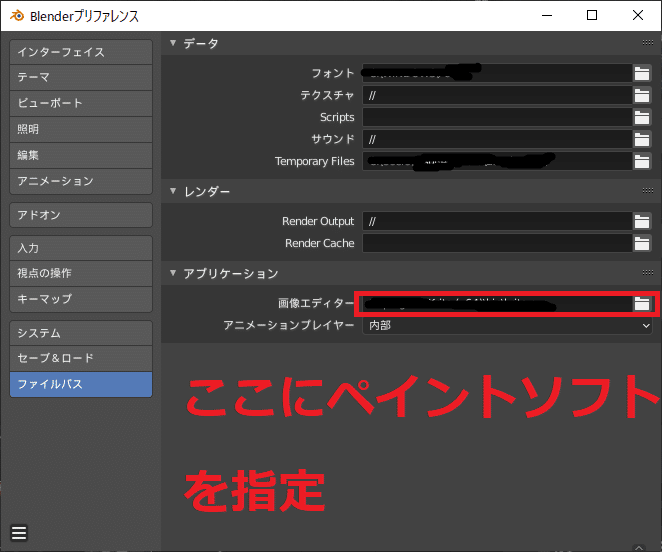Open the アニメーションプレイヤー dropdown
The image size is (662, 552).
point(507,325)
